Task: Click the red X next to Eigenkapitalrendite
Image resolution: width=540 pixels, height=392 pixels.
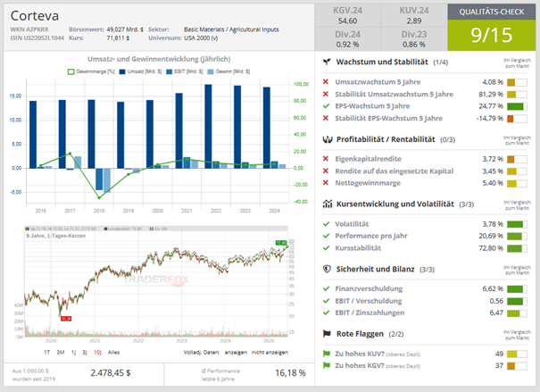Action: point(326,159)
